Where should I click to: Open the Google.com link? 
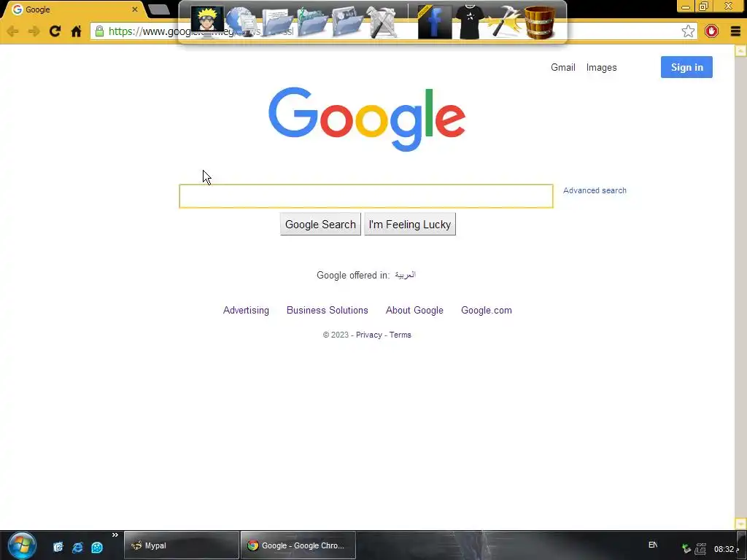tap(487, 311)
